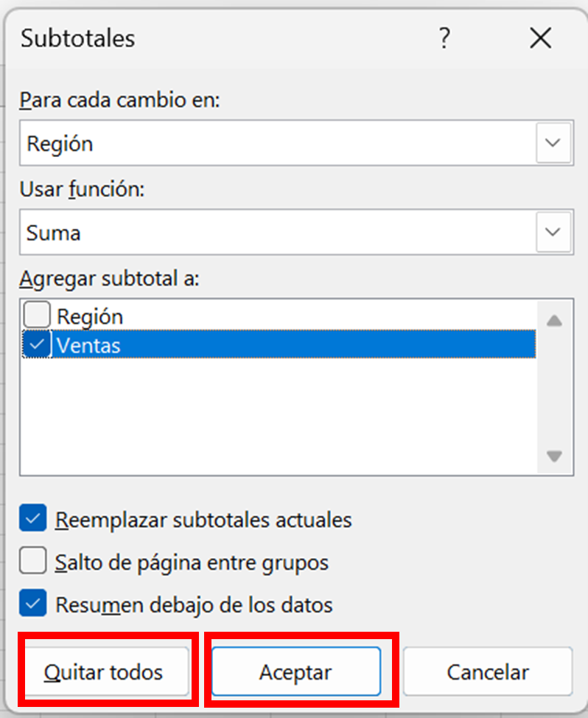Click the list scrollbar up arrow
Viewport: 588px width, 718px height.
point(554,321)
